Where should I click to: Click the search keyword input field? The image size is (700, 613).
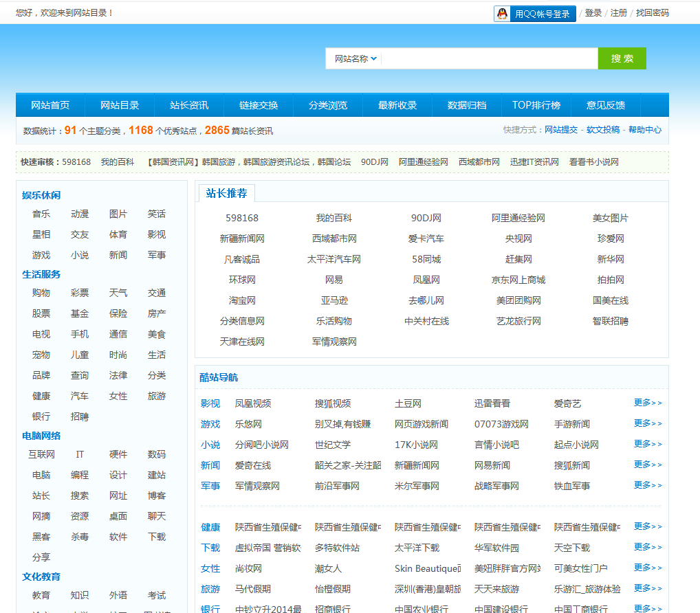point(488,59)
